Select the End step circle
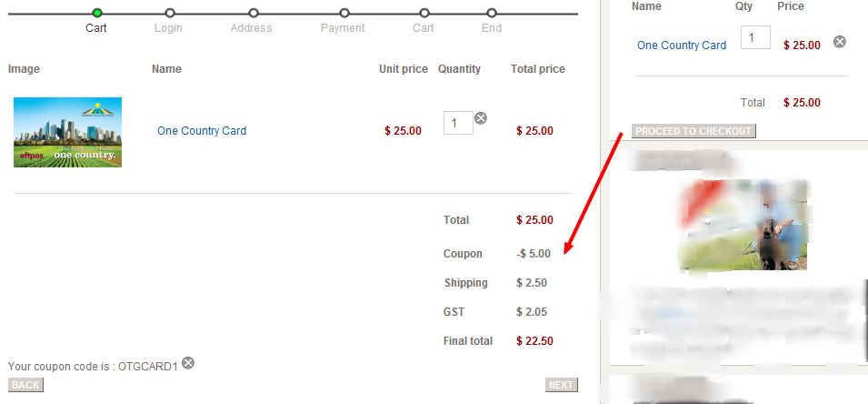Viewport: 868px width, 404px height. [492, 13]
